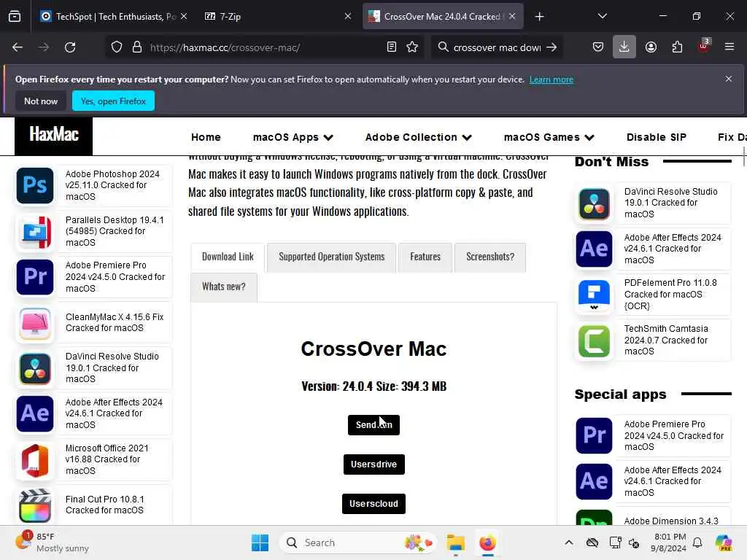Open the Downloads panel icon
Viewport: 747px width, 560px height.
[x=624, y=47]
